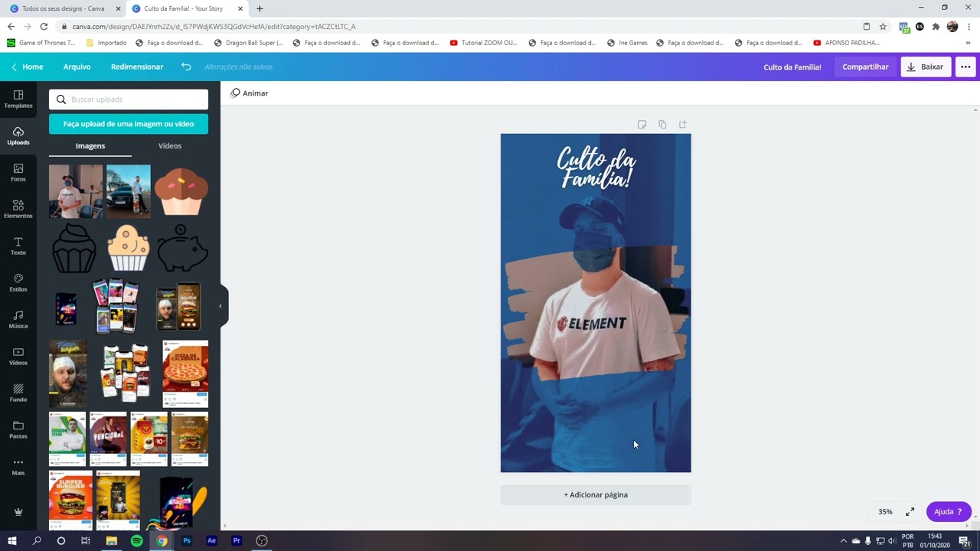Open Premiere Pro from the taskbar
Screen dimensions: 980x551
click(x=237, y=540)
